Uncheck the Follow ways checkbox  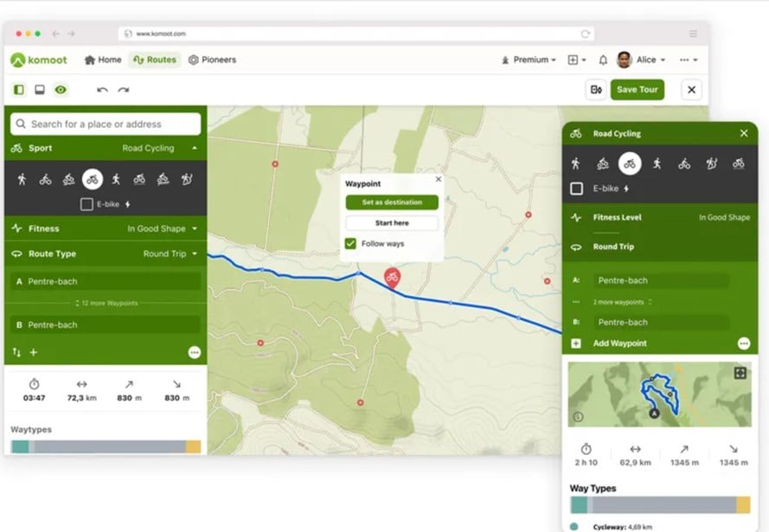click(350, 244)
